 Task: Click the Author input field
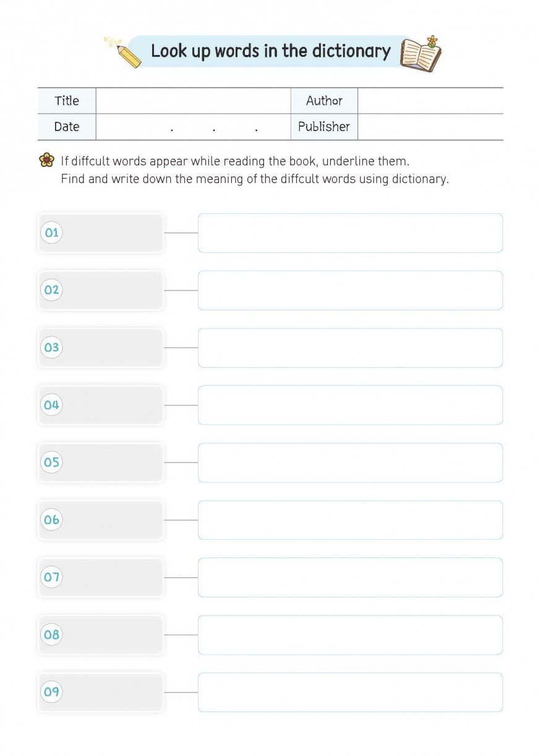[430, 101]
